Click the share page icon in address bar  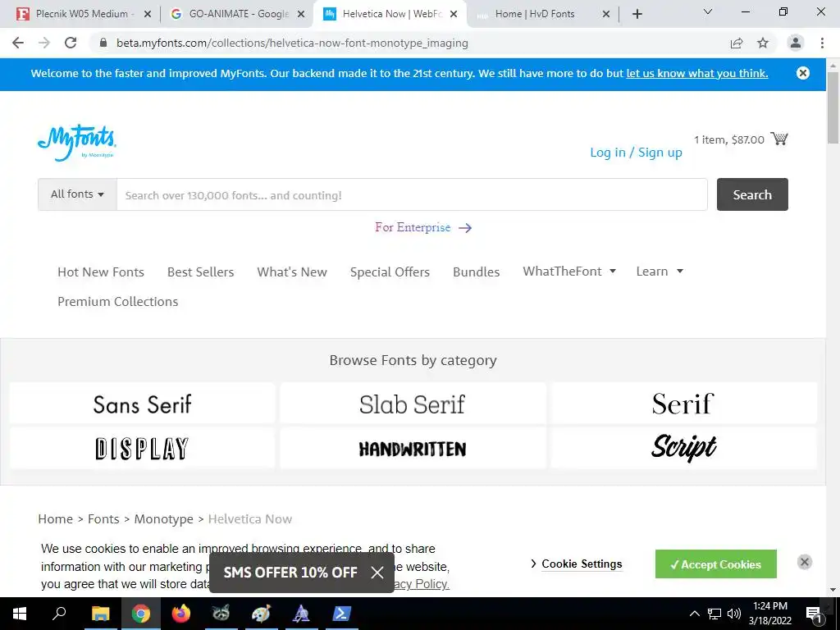737,43
